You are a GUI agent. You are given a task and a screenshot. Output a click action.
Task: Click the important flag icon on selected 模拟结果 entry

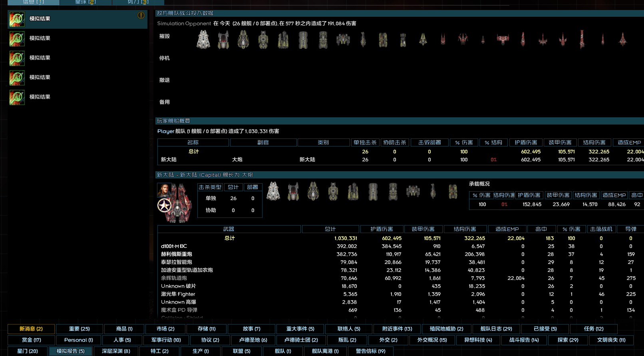tap(141, 15)
